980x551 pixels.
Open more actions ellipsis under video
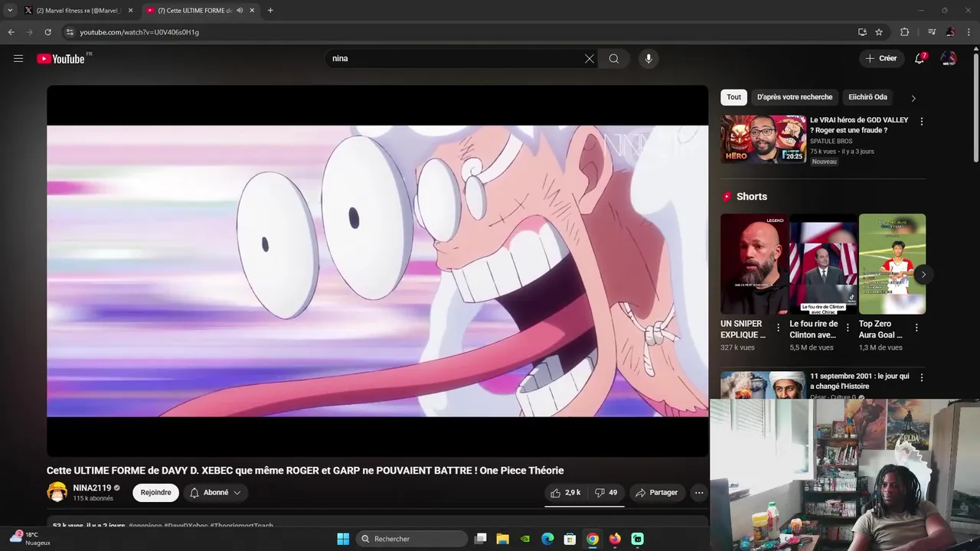(699, 493)
